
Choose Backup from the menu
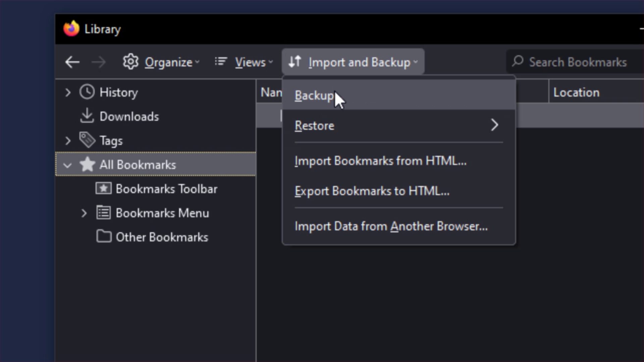[314, 95]
